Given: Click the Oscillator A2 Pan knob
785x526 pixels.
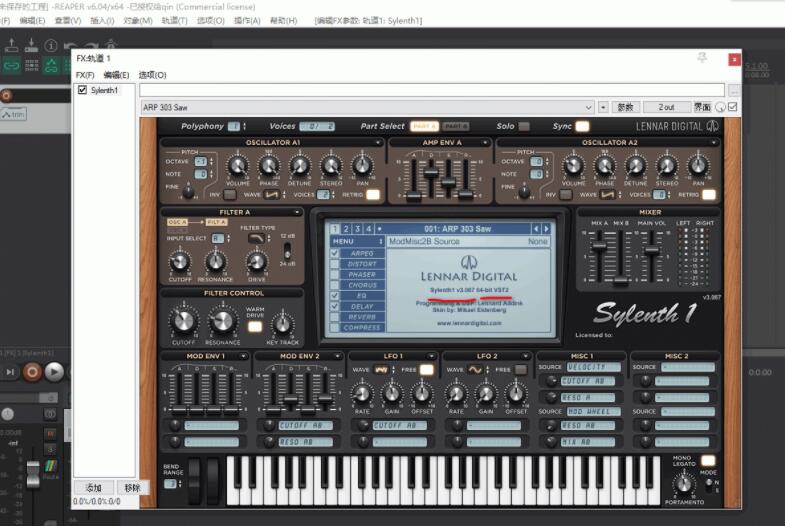Looking at the screenshot, I should pos(698,166).
